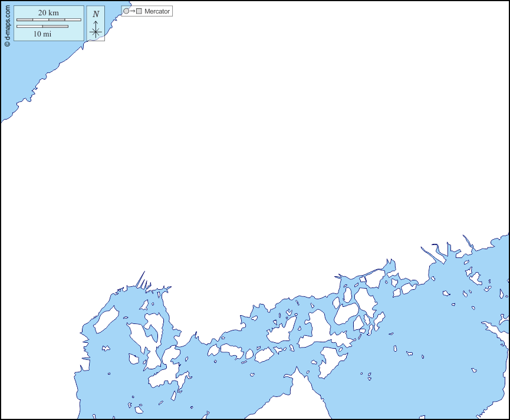Screen dimensions: 510x420
Task: Click the 10 mi scale label
Action: pos(42,34)
